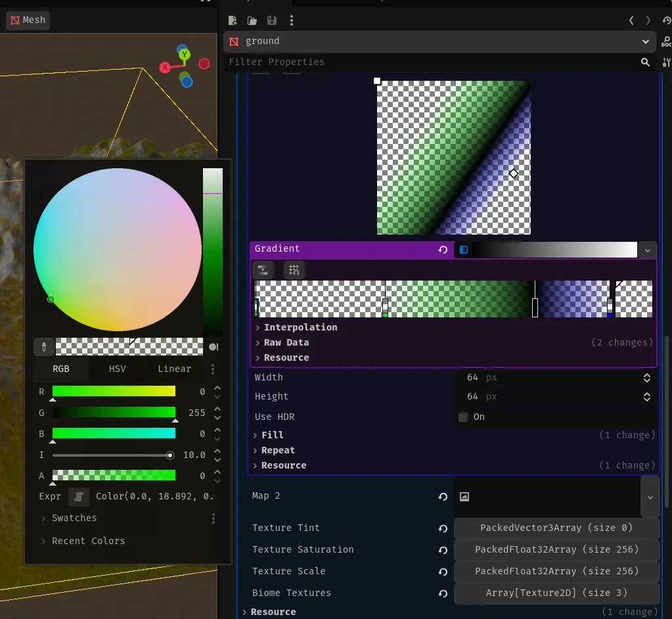Expand the Swatches section
This screenshot has width=672, height=619.
[74, 518]
